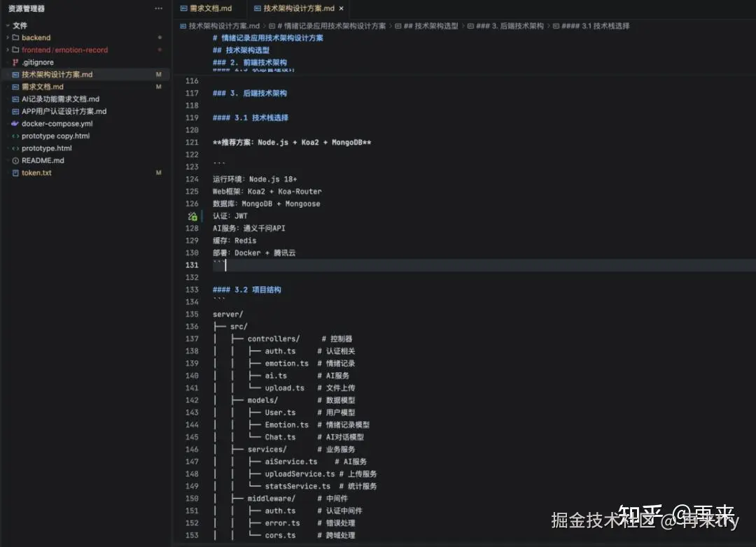
Task: Open 需求文档.md from the file tree
Action: tap(43, 87)
